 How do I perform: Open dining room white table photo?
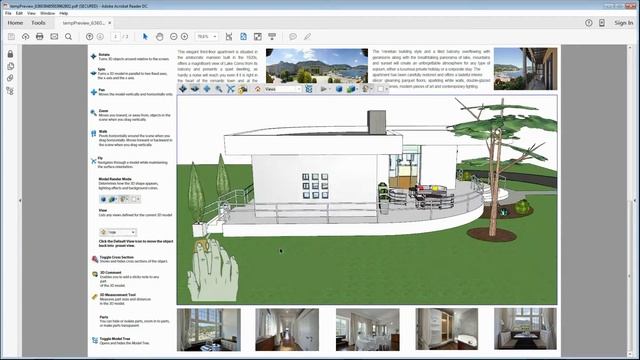pos(368,330)
